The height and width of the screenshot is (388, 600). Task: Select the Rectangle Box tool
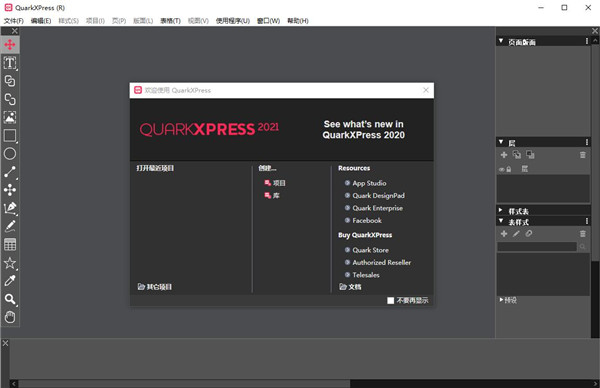(10, 135)
